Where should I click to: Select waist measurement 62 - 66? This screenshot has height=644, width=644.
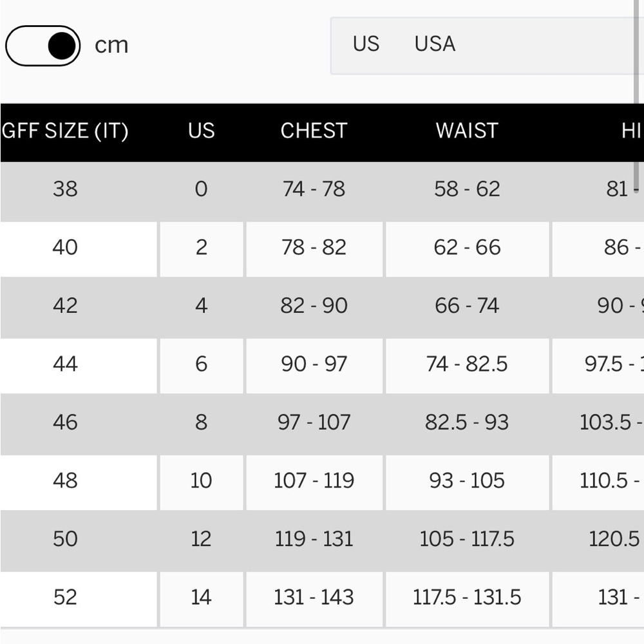pos(467,248)
